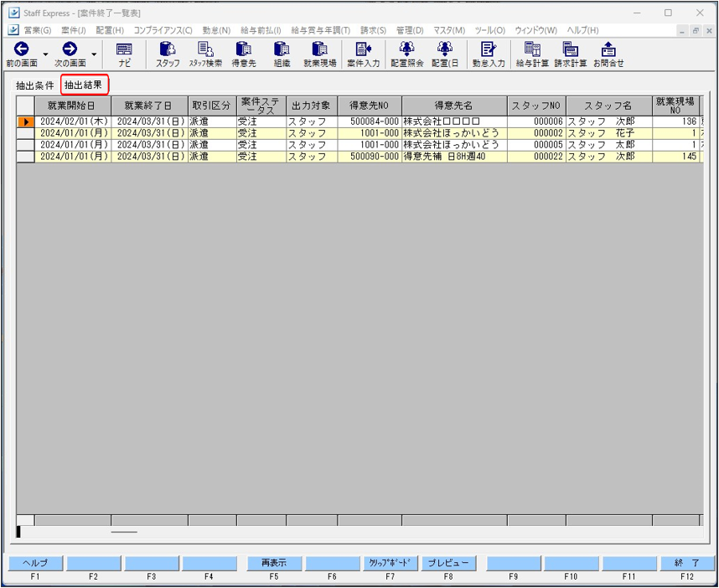Open the 就業現場 worksite icon

(x=319, y=49)
